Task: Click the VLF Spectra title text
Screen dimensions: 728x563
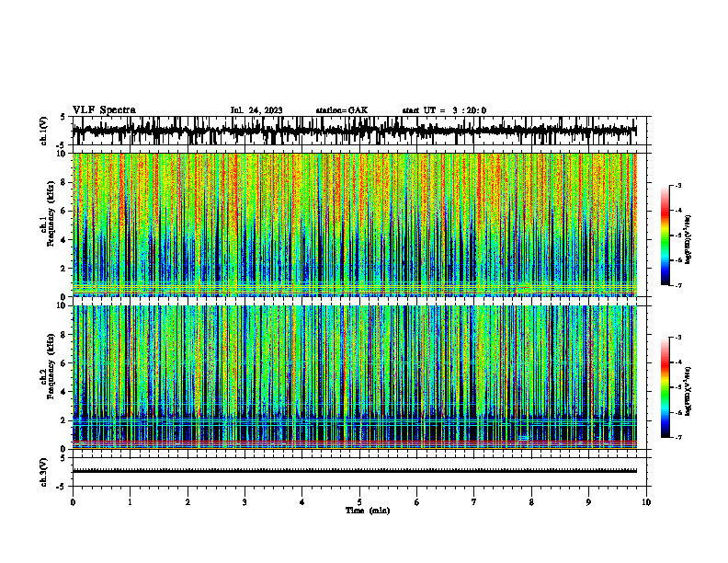Action: click(104, 110)
